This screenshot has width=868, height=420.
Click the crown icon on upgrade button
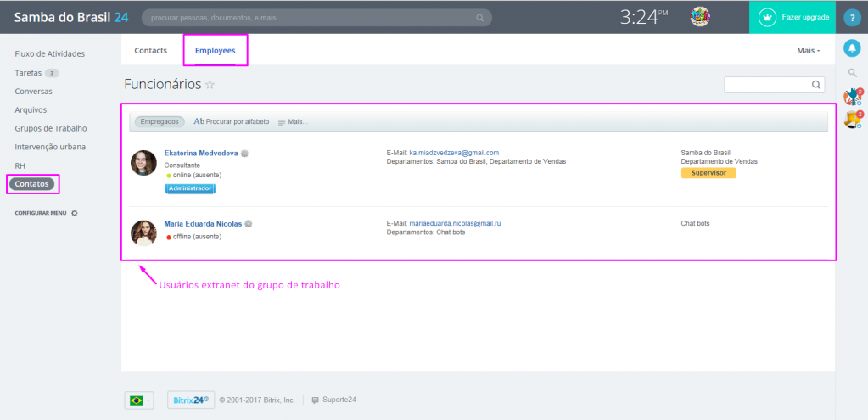pos(767,17)
